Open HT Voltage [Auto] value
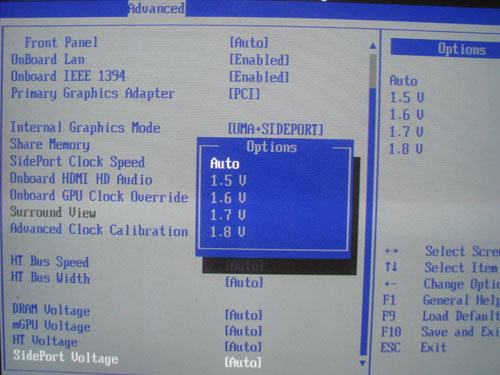 point(243,347)
